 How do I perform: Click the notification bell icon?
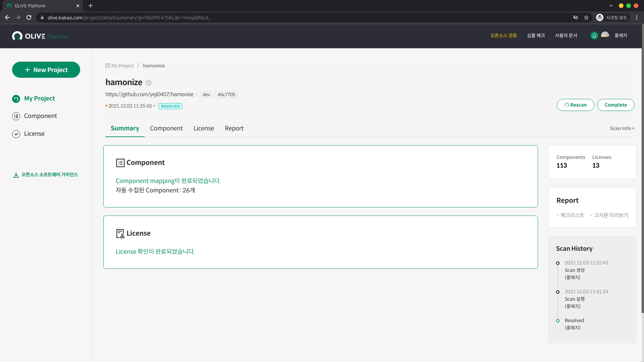tap(594, 36)
